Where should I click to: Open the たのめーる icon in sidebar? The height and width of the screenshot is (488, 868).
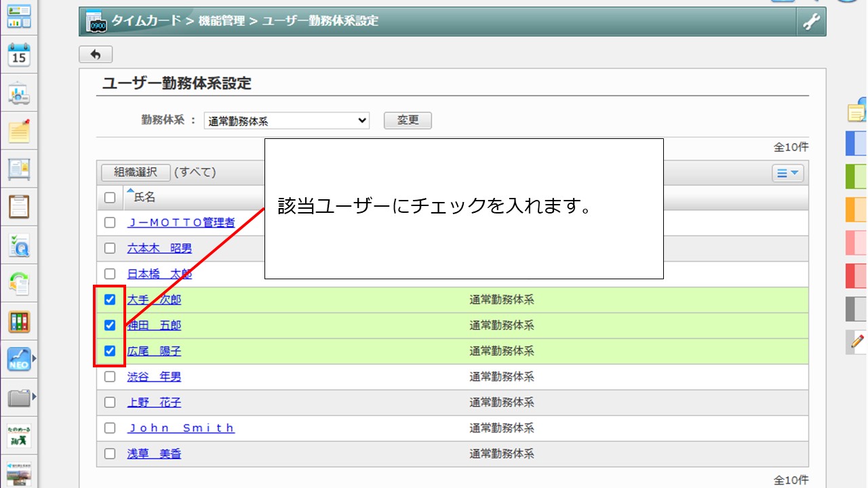19,436
